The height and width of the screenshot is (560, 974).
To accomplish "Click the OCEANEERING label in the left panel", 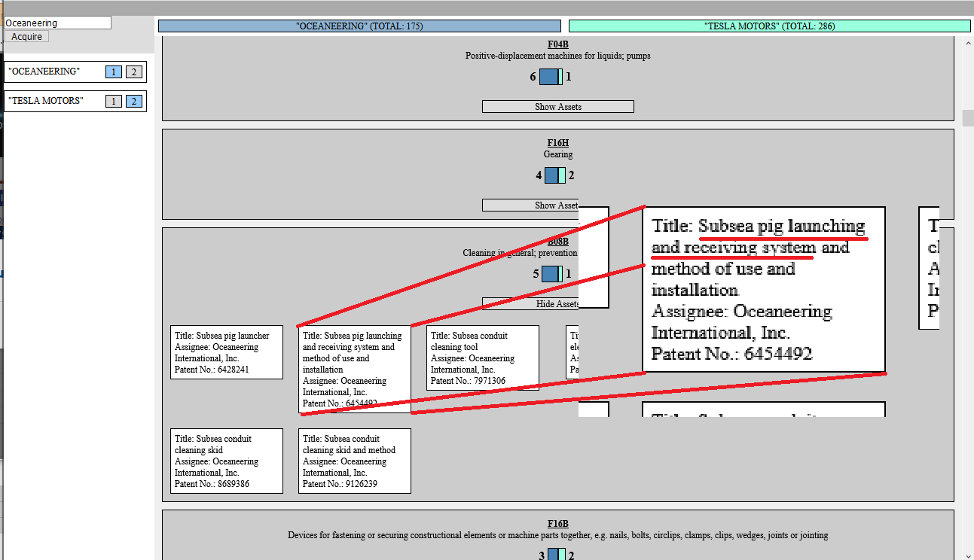I will (x=44, y=72).
